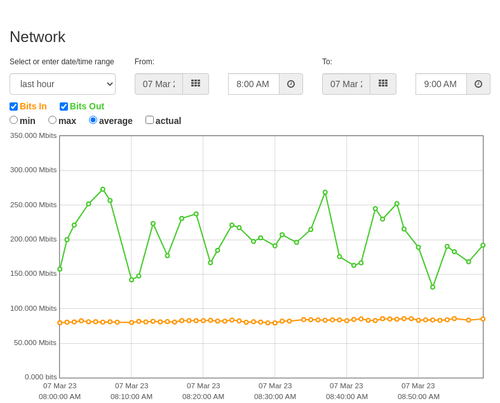Click the 08:00:00 AM time axis label

click(60, 397)
